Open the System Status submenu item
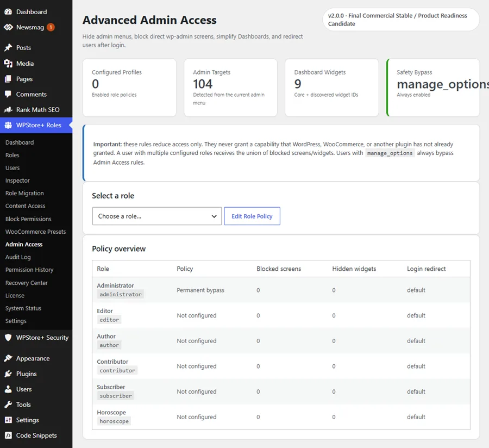 23,308
